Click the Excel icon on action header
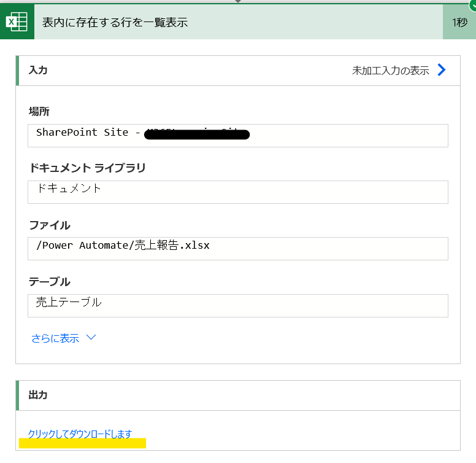 17,21
